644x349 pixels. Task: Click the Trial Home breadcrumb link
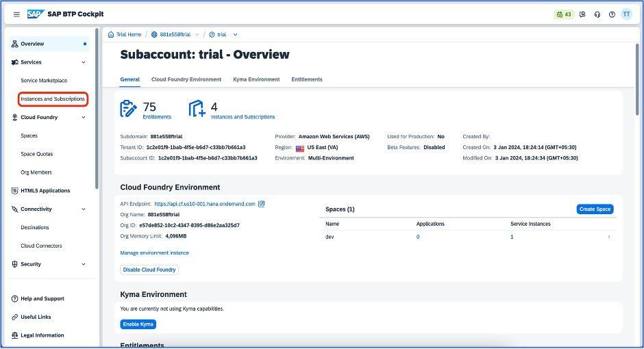pos(129,34)
